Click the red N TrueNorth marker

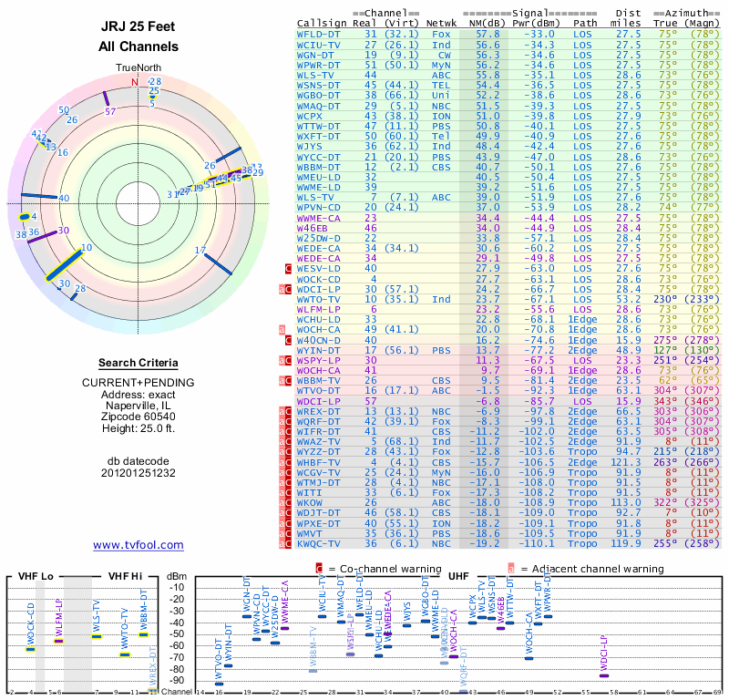click(x=136, y=82)
